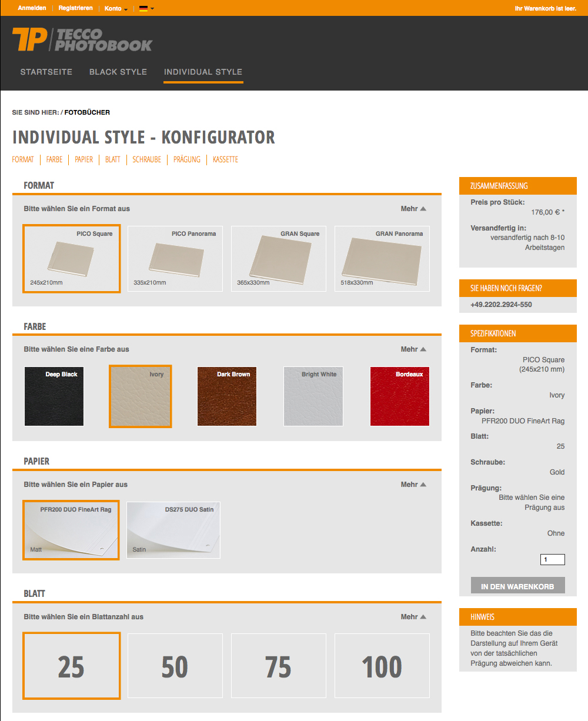The image size is (588, 721).
Task: Expand Mehr in the Farbe section
Action: (x=413, y=349)
